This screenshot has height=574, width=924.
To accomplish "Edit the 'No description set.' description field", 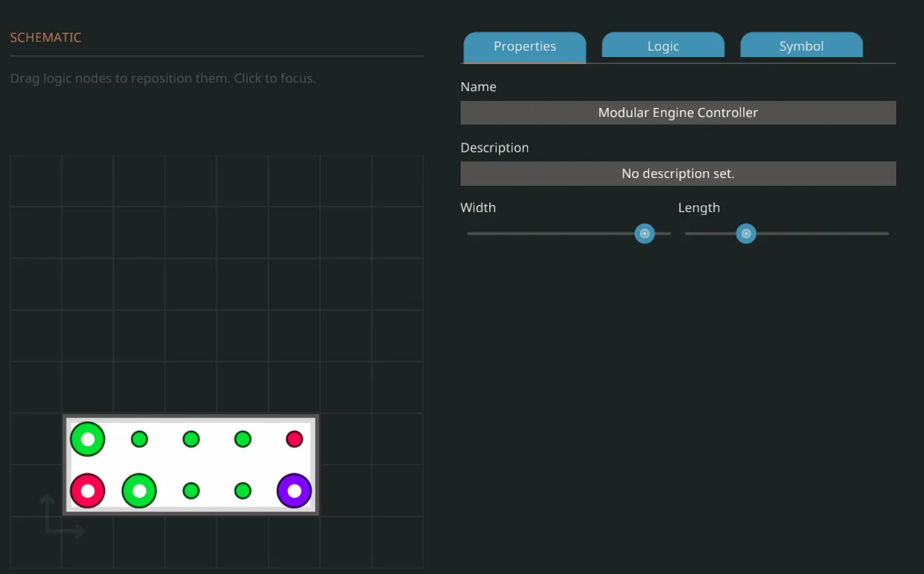I will point(678,174).
